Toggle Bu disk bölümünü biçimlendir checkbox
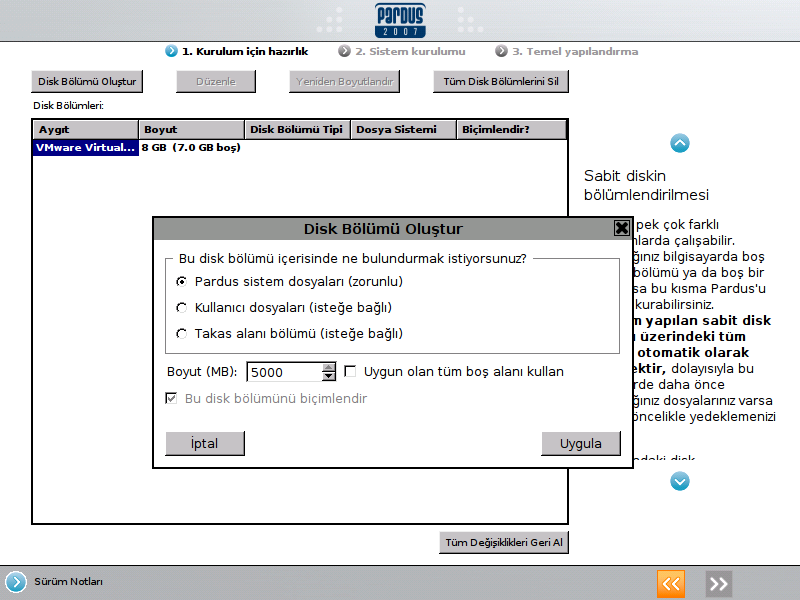This screenshot has width=800, height=600. point(171,398)
